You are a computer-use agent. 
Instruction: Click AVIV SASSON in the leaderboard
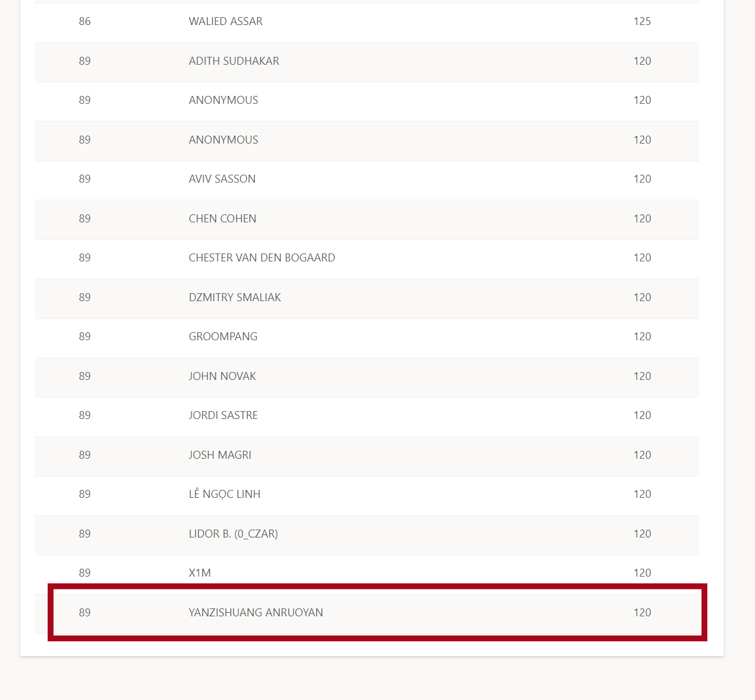222,179
